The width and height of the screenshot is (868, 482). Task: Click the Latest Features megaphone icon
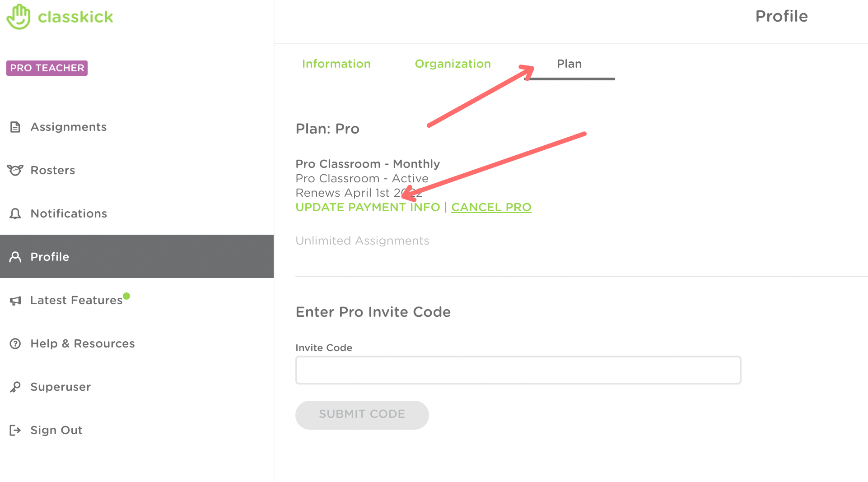coord(15,301)
